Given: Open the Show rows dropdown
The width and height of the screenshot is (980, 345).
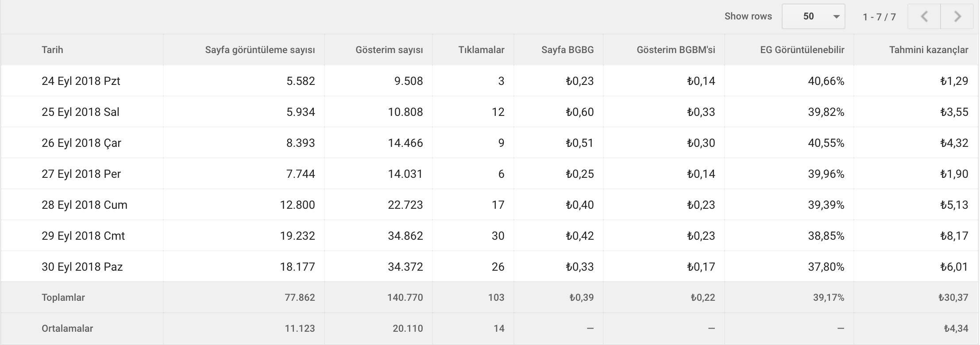Looking at the screenshot, I should pyautogui.click(x=813, y=16).
